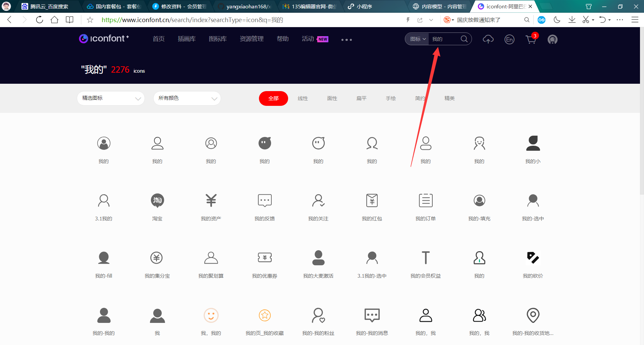The image size is (644, 345).
Task: Open the 图标 search type dropdown
Action: [417, 39]
